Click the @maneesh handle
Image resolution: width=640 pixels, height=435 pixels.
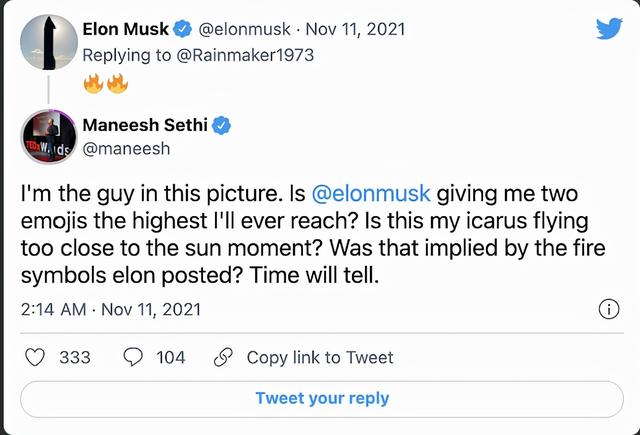(126, 149)
